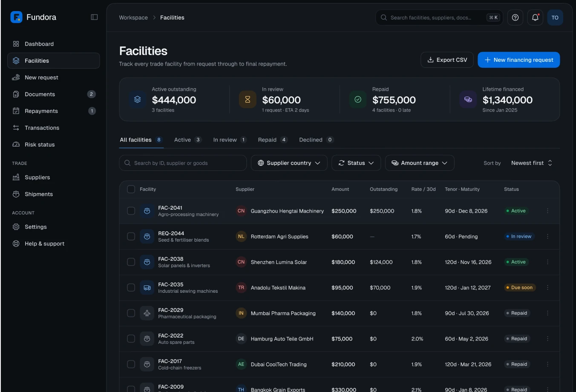Open Documents in the sidebar
The height and width of the screenshot is (392, 576).
(54, 94)
